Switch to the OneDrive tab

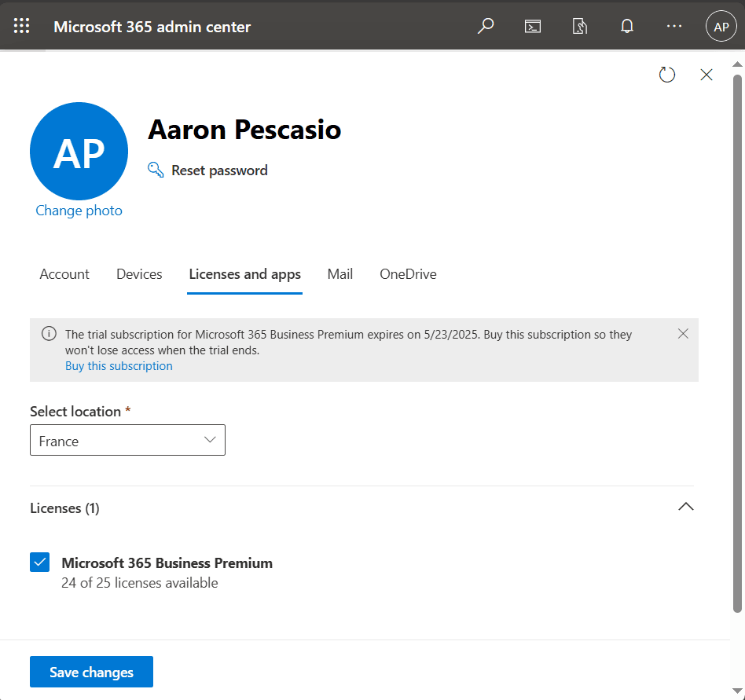point(408,274)
